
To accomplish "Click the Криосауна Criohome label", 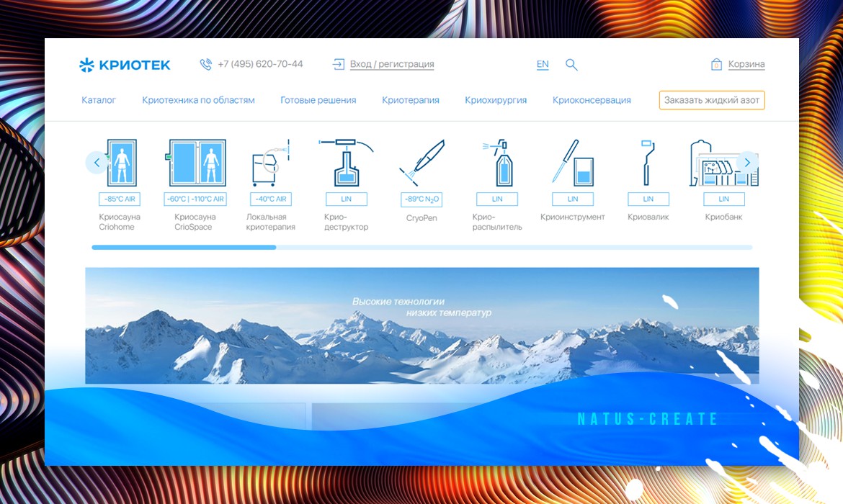I will tap(120, 222).
